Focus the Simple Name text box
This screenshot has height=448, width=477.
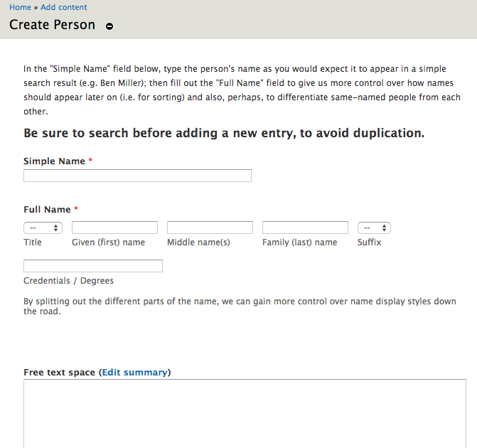click(x=137, y=176)
